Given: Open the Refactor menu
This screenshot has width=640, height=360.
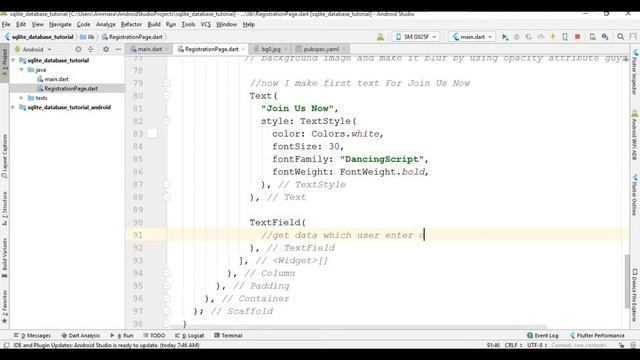Looking at the screenshot, I should coord(131,24).
